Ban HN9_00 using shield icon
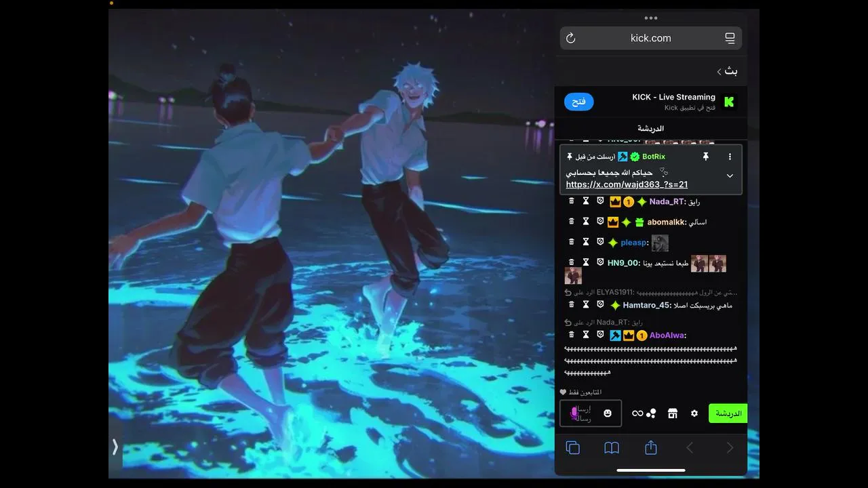Screen dimensions: 868x488 pos(600,262)
